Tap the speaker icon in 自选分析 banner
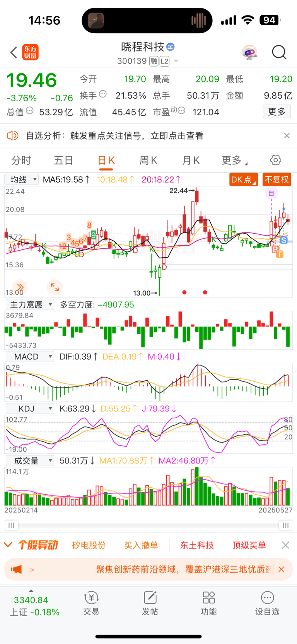Viewport: 297px width, 644px height. pos(13,136)
